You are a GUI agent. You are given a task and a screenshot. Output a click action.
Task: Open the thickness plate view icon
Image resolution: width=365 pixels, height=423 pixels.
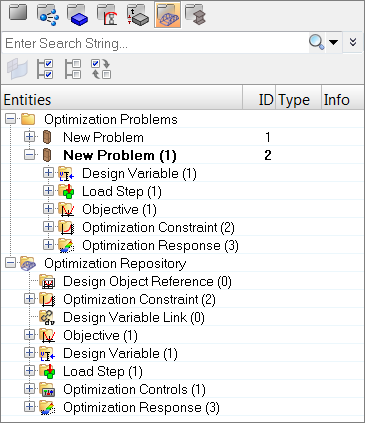138,15
